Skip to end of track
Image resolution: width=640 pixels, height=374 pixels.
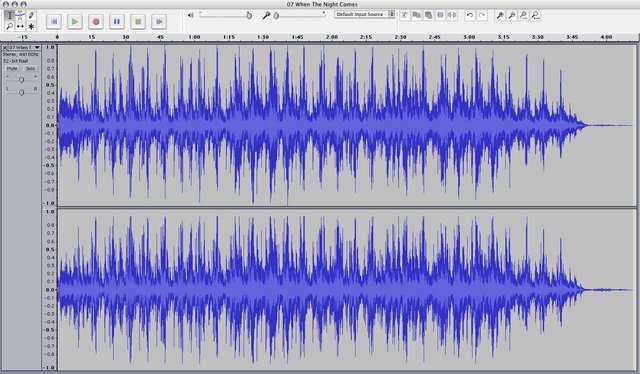159,22
